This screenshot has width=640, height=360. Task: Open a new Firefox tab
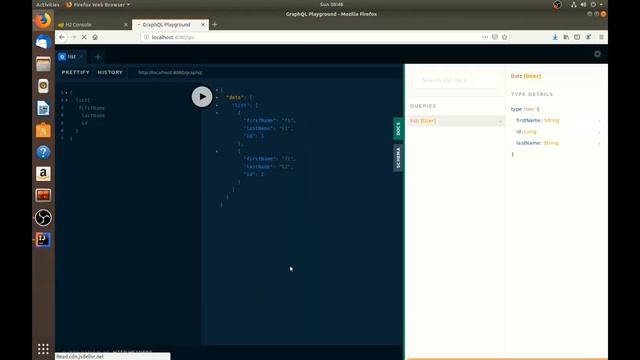coord(215,24)
